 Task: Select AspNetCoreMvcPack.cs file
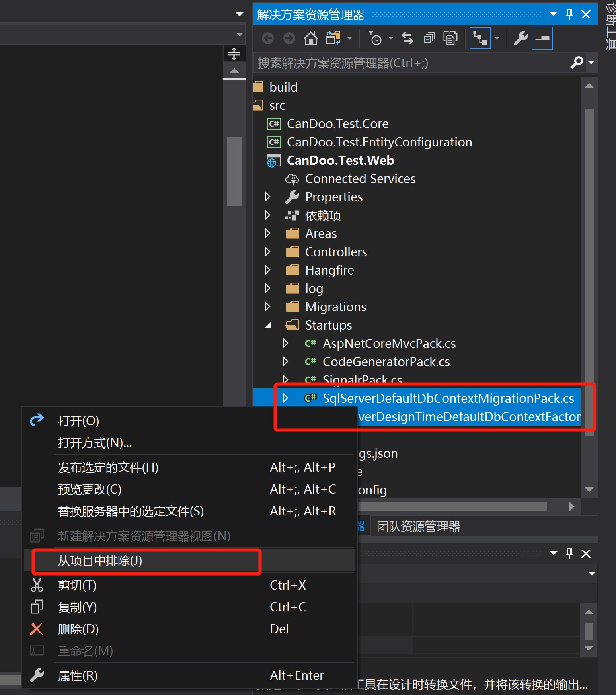click(389, 344)
